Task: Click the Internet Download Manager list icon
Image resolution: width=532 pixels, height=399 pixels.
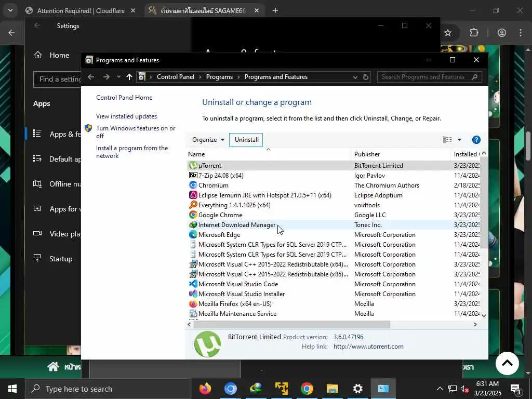Action: [x=193, y=224]
